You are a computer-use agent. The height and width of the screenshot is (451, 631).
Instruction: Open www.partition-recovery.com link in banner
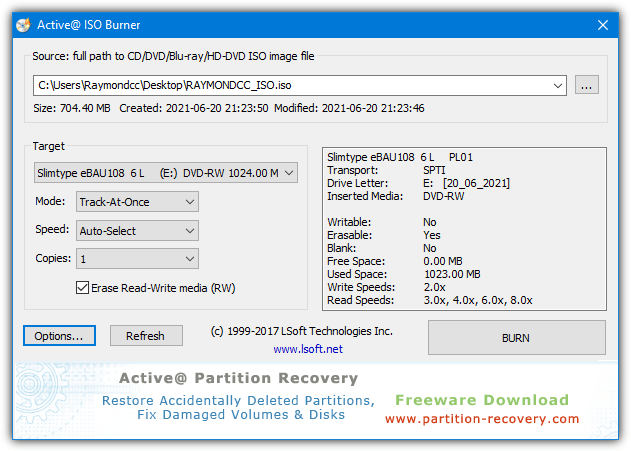click(482, 419)
